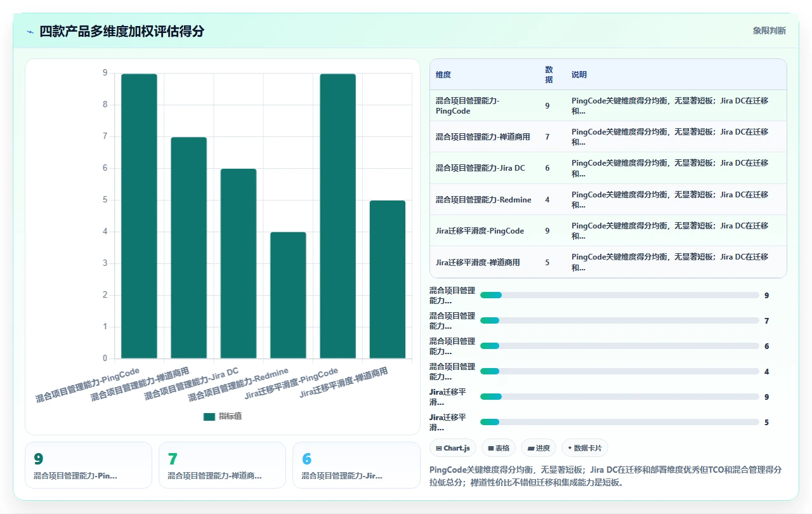Select the 数据卡片 tag chip
This screenshot has height=514, width=812.
[x=585, y=448]
